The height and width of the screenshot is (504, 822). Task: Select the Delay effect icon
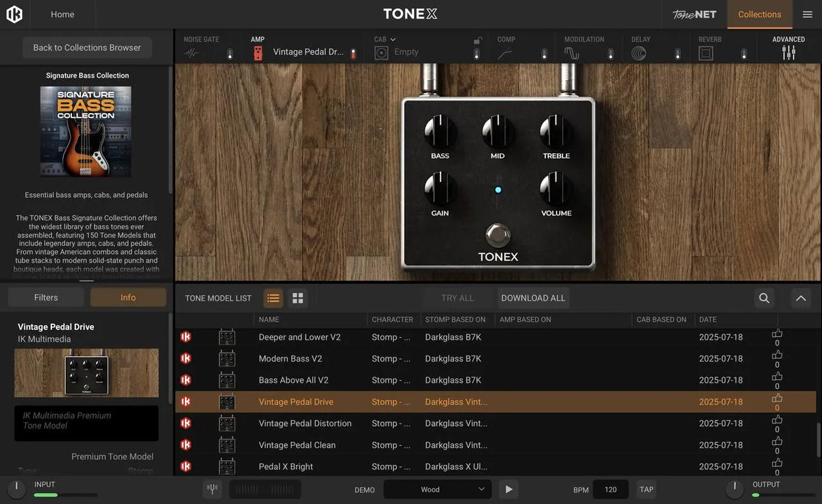point(639,51)
